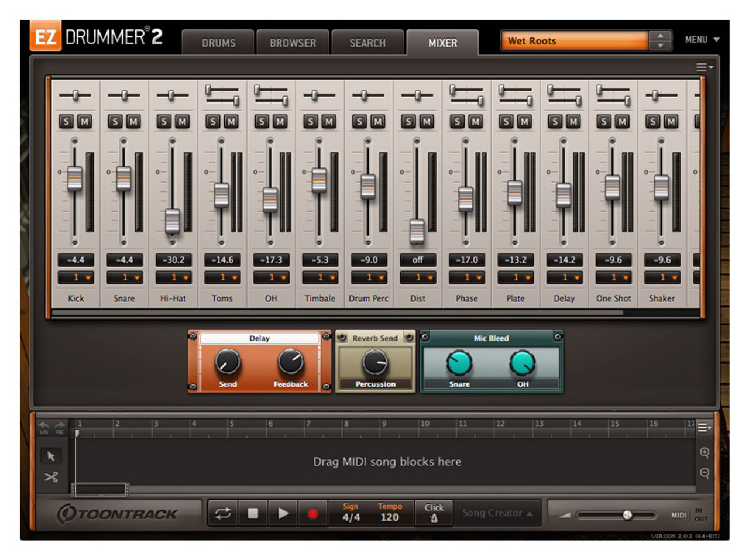Mute the Kick channel

pos(85,122)
